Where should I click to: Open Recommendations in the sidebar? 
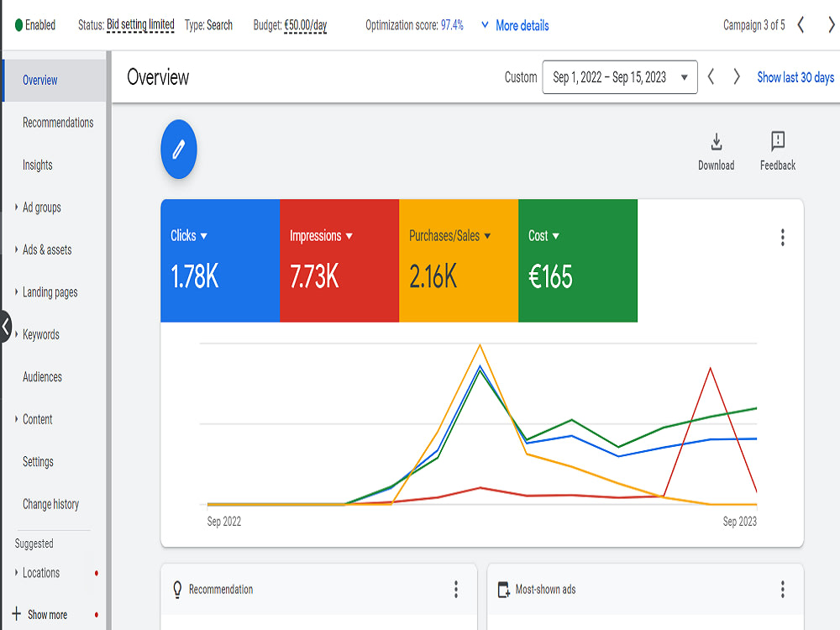click(x=58, y=123)
